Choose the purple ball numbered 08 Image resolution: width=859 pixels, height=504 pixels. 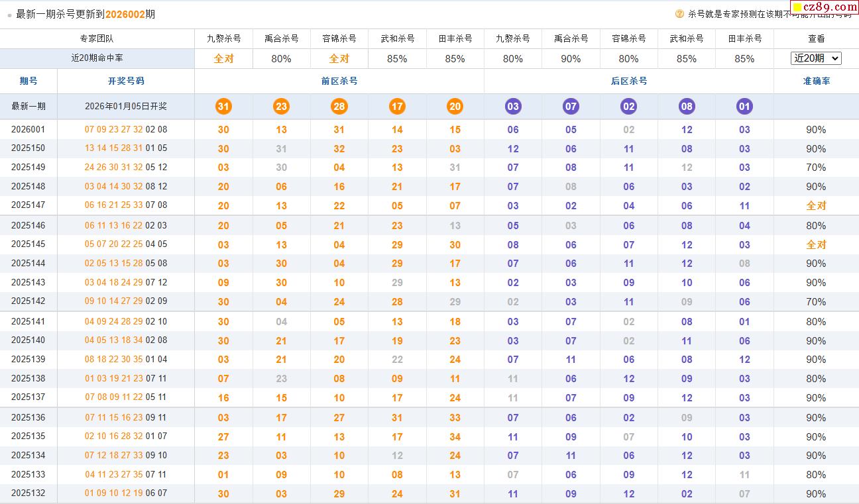point(687,107)
